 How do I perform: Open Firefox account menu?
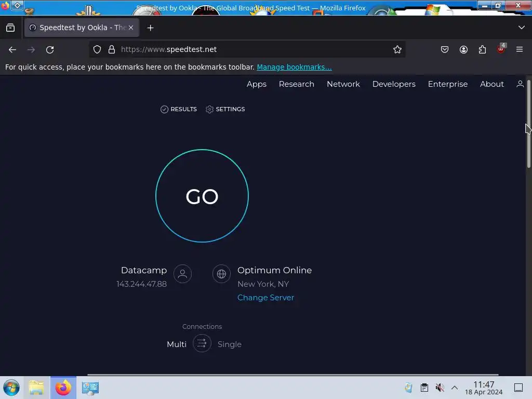463,49
